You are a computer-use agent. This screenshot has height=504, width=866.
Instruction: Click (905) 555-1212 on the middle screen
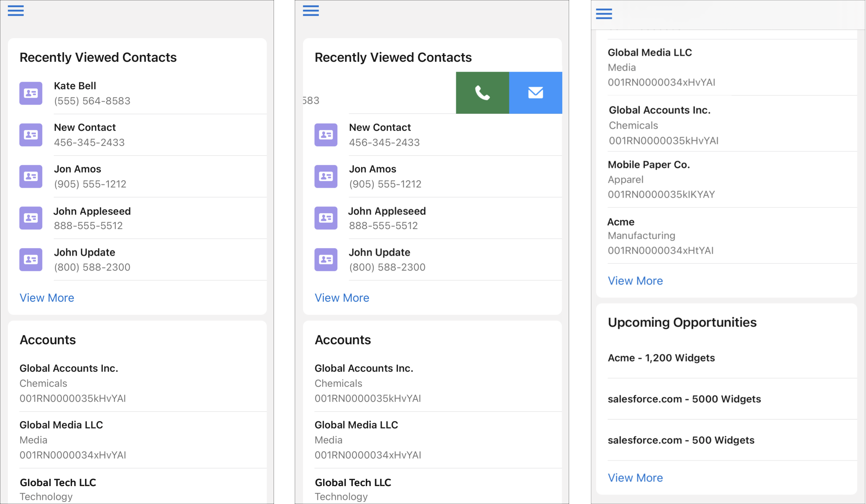coord(385,184)
